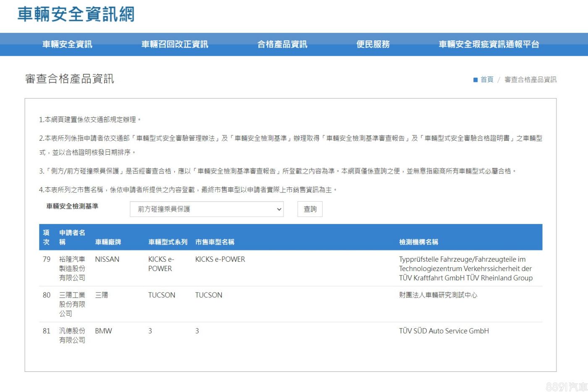Click the 審查合格產品資訊 breadcrumb text
The image size is (588, 392).
click(530, 79)
